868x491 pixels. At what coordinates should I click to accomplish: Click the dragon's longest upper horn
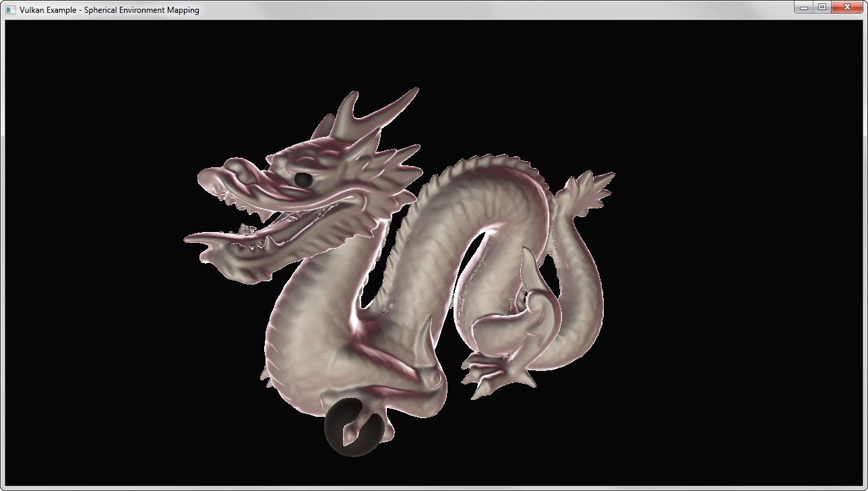(x=390, y=106)
